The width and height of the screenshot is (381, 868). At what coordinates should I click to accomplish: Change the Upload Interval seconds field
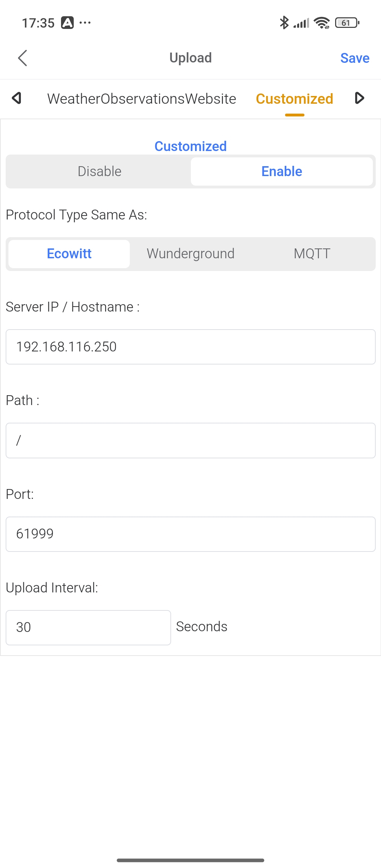click(x=88, y=627)
